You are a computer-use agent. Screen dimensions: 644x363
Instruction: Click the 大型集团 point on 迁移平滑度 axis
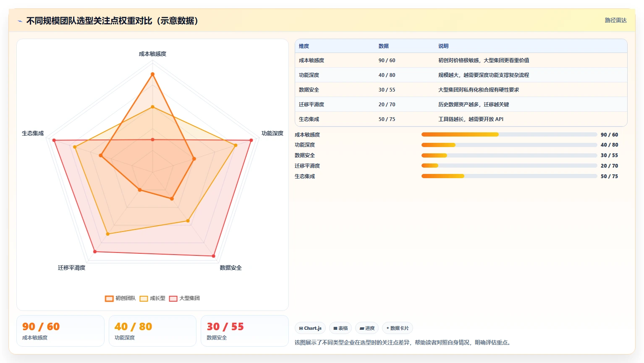point(95,252)
